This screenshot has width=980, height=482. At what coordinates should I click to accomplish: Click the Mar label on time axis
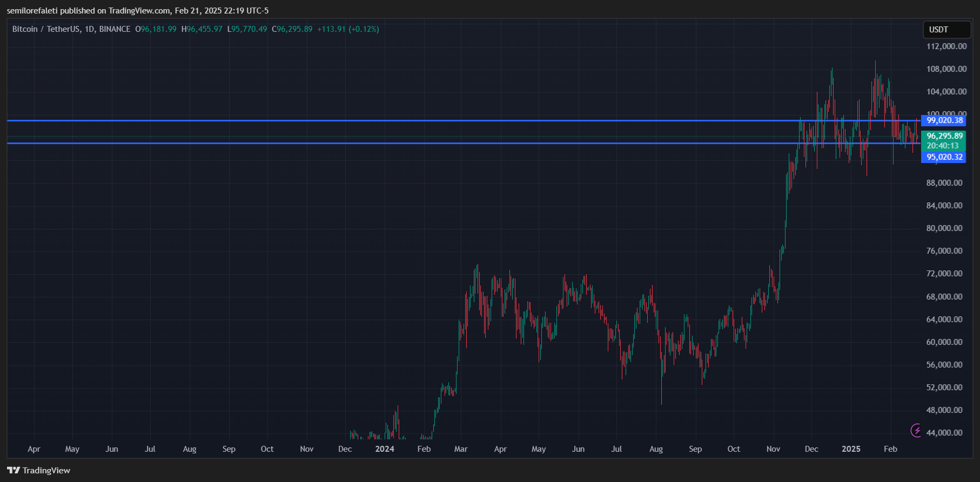point(461,449)
